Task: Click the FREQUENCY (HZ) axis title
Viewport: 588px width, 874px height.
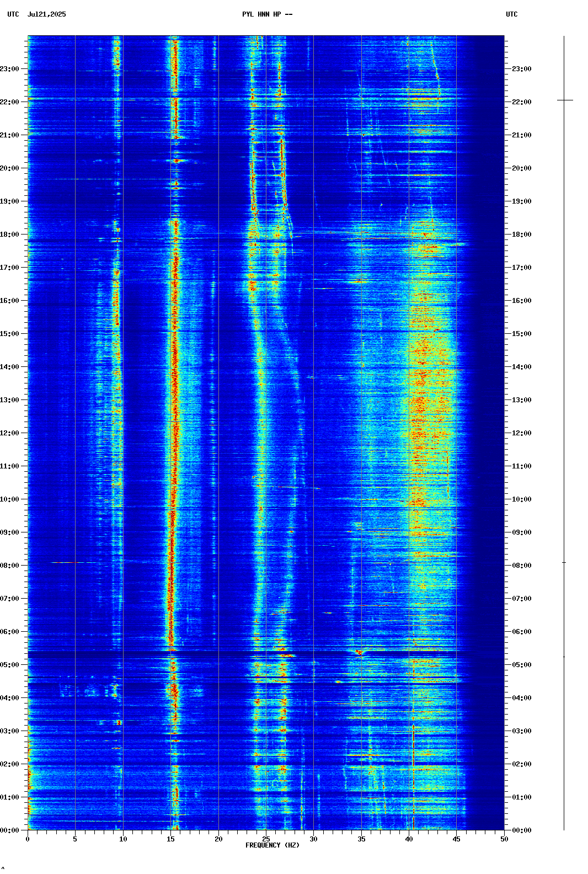Action: 272,845
